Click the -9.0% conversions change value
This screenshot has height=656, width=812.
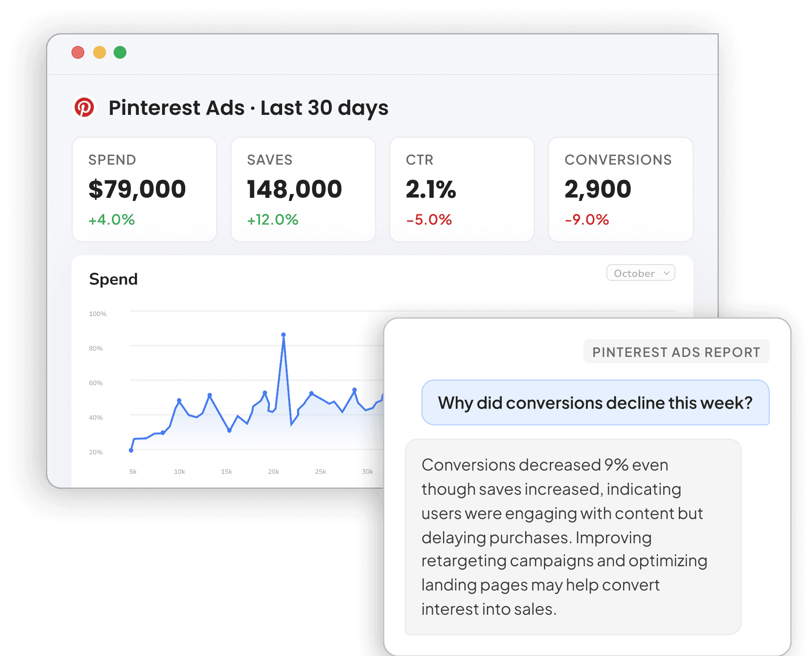(587, 220)
